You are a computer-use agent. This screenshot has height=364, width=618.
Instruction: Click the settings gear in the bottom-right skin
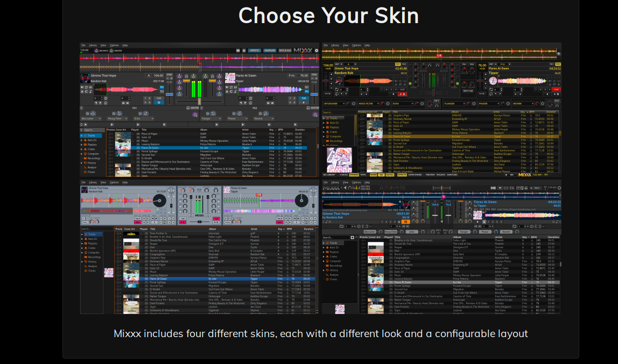pos(559,188)
